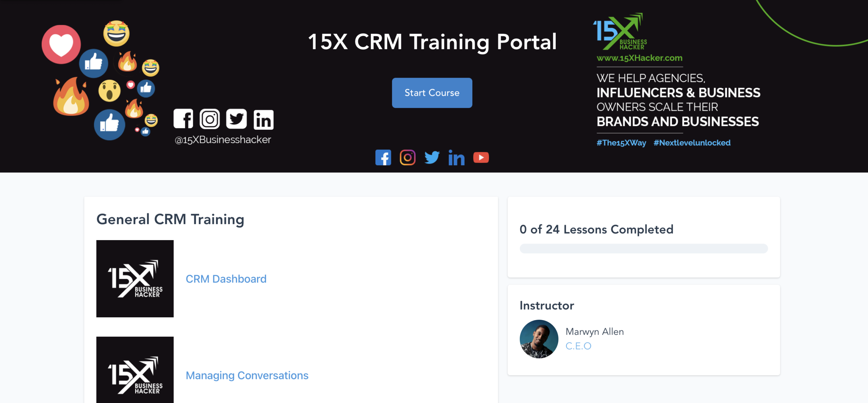868x403 pixels.
Task: Open the blue Facebook icon below Start Course
Action: tap(383, 157)
